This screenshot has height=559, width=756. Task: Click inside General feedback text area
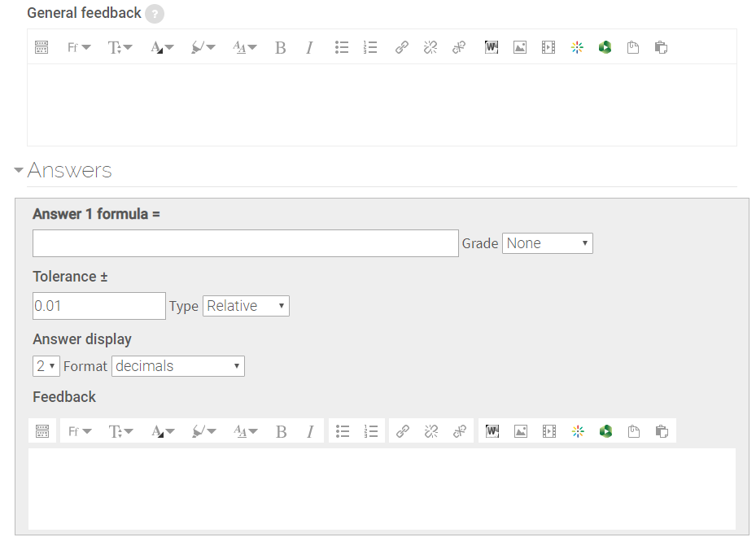[382, 105]
